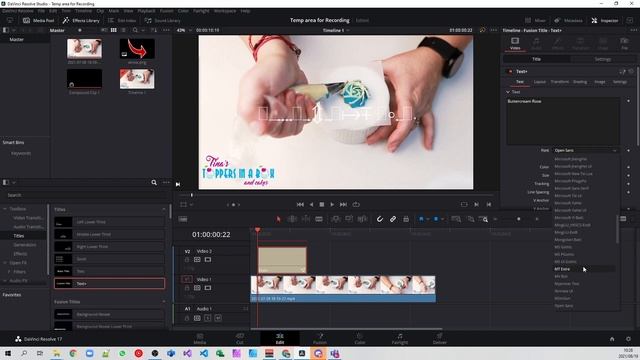Screen dimensions: 640x360
Task: Open the Layout tab in Text+ inspector
Action: point(540,82)
